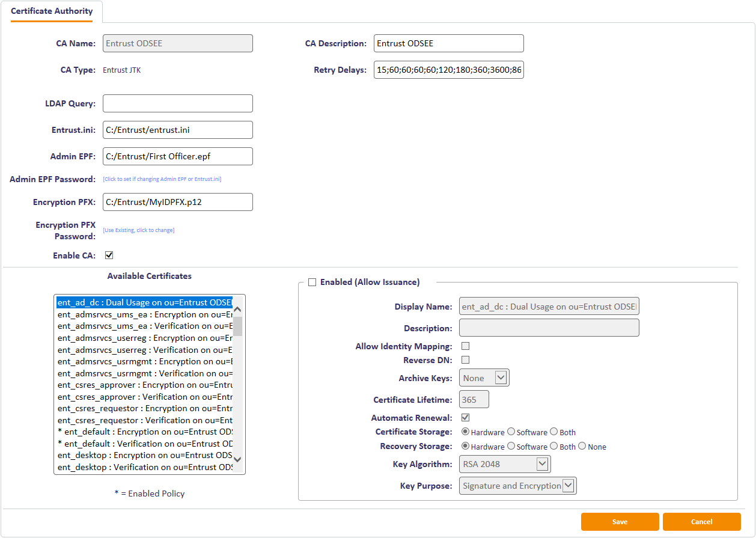
Task: Click the certificate list scroll up arrow
Action: (x=237, y=310)
